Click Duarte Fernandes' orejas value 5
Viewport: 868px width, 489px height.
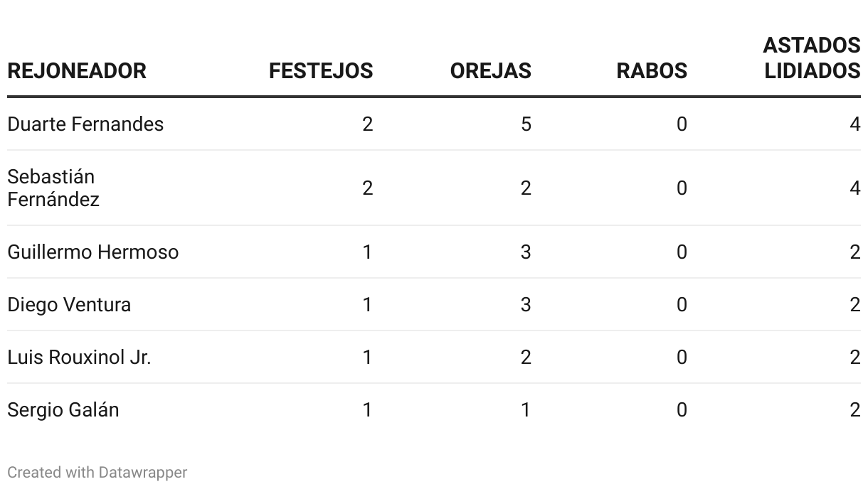(526, 124)
